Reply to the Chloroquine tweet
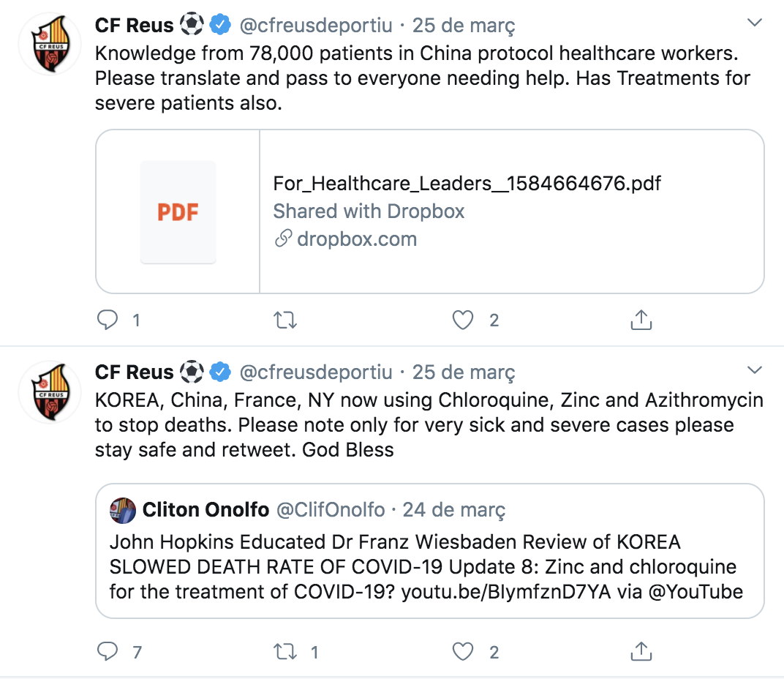This screenshot has width=784, height=679. pos(108,651)
